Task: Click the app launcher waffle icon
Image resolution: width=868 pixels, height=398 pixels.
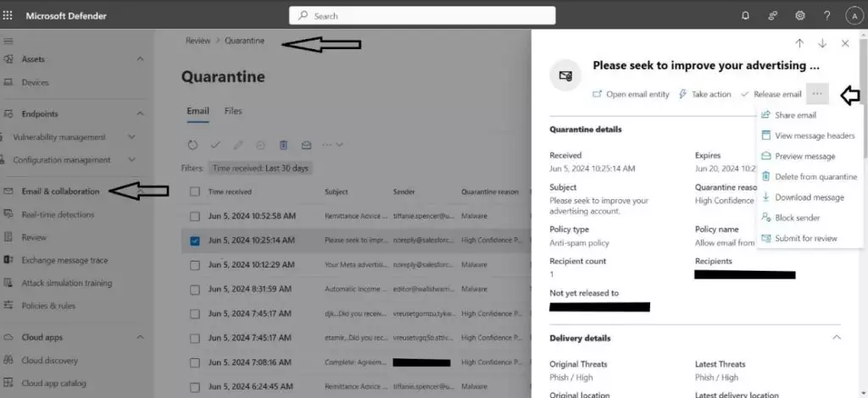Action: 8,15
